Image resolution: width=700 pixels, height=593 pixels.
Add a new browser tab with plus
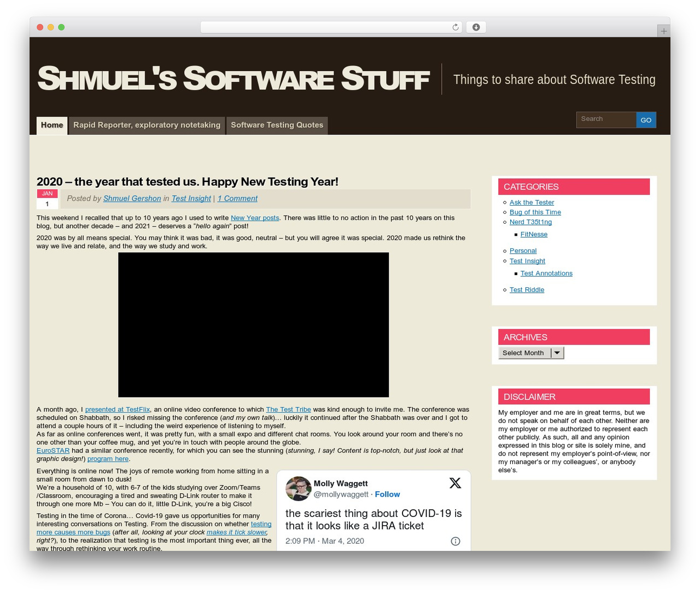tap(663, 31)
